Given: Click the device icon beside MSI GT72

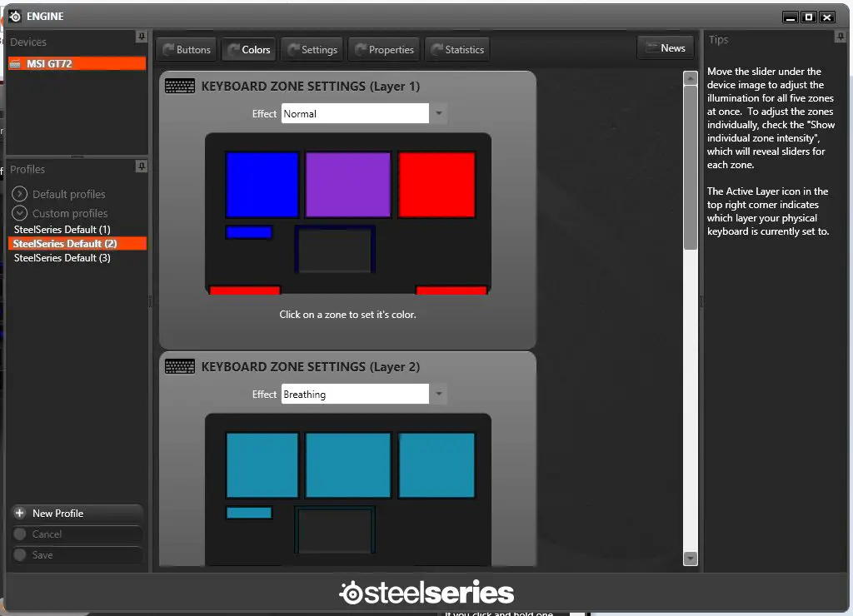Looking at the screenshot, I should tap(15, 63).
